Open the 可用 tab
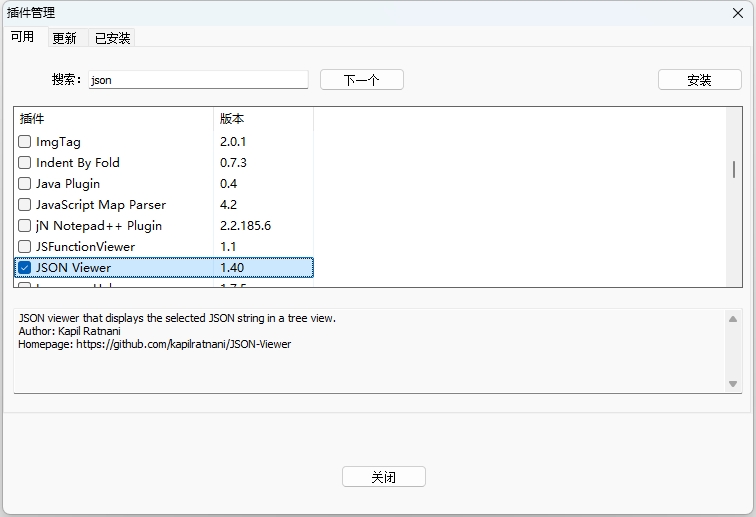This screenshot has width=756, height=517. pyautogui.click(x=22, y=37)
